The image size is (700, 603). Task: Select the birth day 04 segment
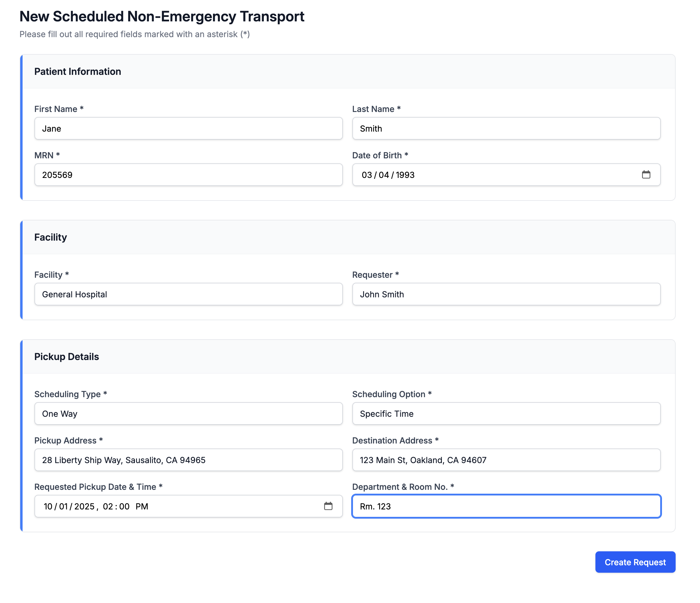(384, 175)
